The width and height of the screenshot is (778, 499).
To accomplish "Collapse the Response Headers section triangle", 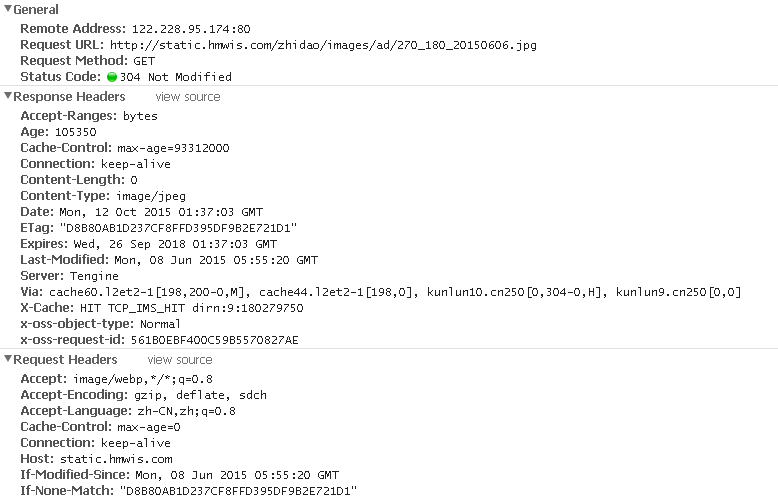I will click(8, 97).
